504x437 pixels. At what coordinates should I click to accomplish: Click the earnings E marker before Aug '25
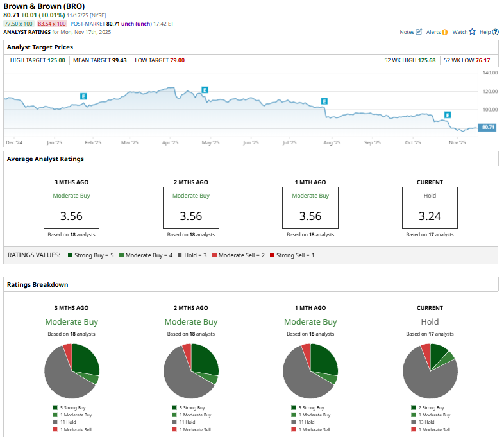coord(324,101)
